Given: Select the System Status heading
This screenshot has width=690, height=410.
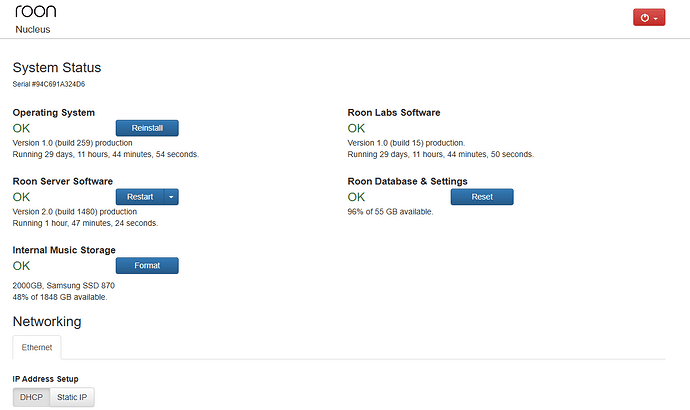Looking at the screenshot, I should (x=57, y=68).
